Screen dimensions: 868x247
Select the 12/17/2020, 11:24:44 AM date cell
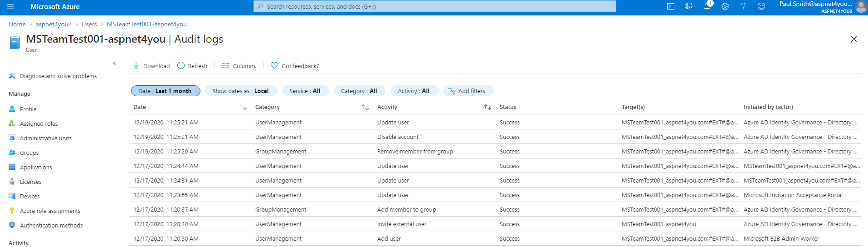tap(166, 166)
